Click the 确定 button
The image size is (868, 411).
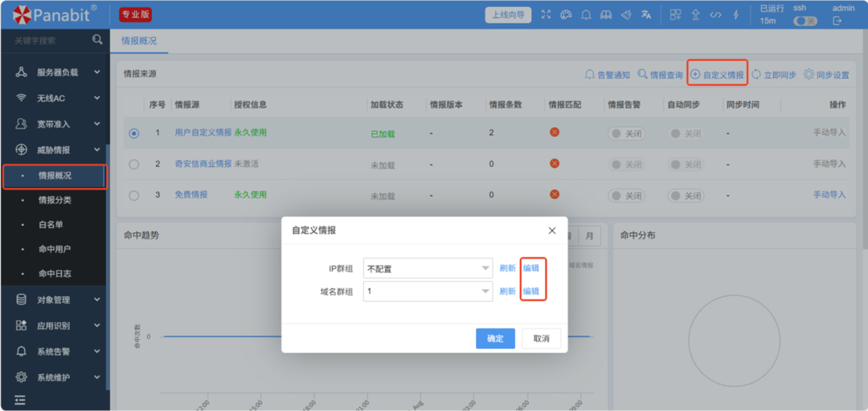click(495, 339)
